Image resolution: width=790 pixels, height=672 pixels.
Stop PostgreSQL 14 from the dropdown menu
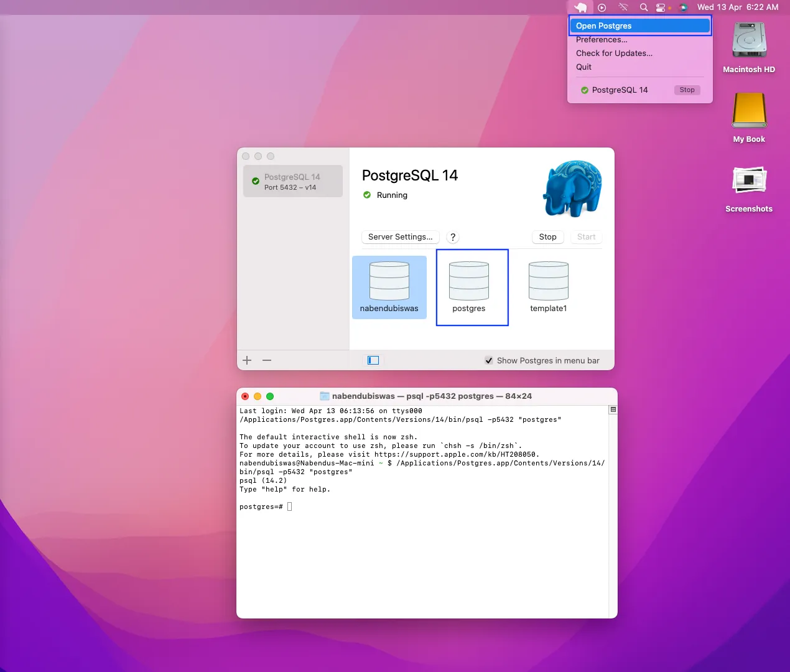(x=687, y=90)
